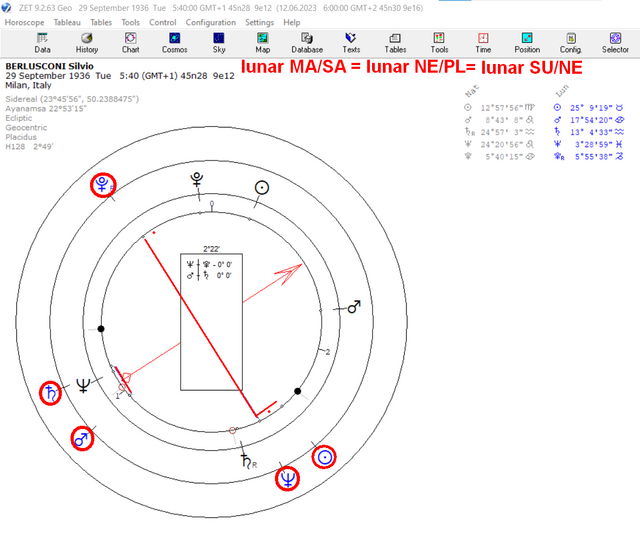Open the Position toolbar icon
Image resolution: width=640 pixels, height=544 pixels.
(x=527, y=43)
